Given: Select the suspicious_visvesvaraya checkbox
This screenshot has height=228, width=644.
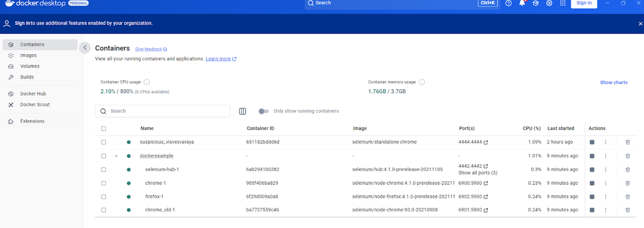Looking at the screenshot, I should (103, 142).
